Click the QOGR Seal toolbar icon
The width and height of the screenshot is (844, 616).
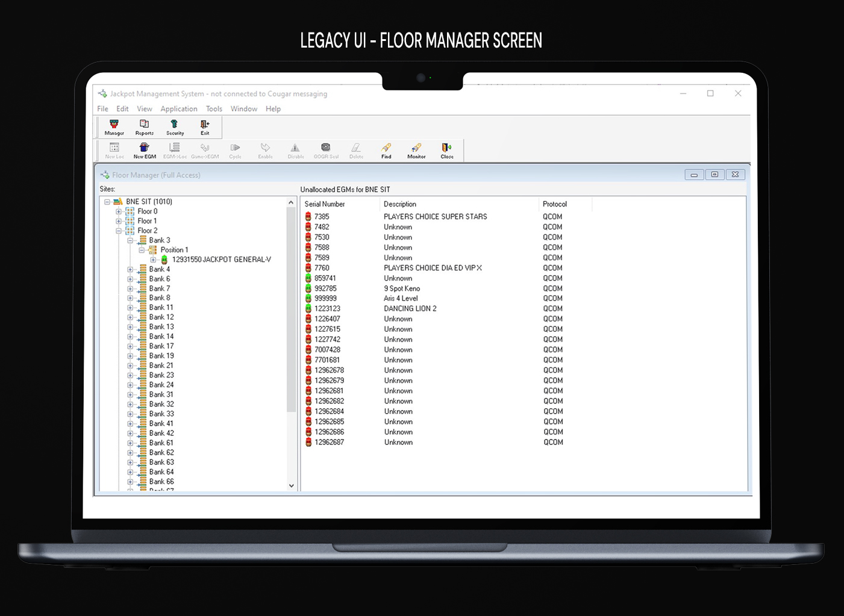point(326,151)
